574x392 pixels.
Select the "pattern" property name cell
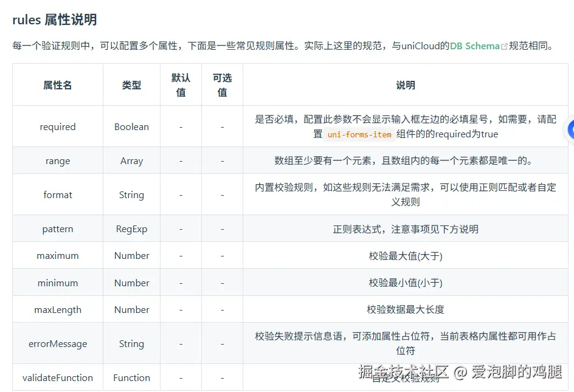58,229
